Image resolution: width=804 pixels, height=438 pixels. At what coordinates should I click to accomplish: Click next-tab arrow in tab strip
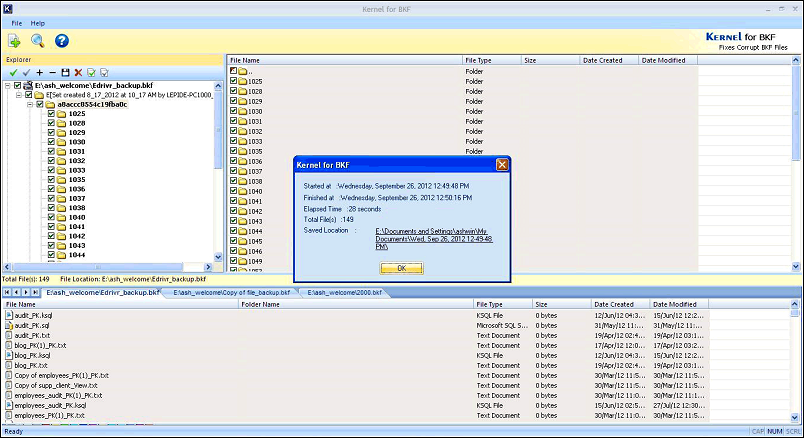tap(26, 292)
